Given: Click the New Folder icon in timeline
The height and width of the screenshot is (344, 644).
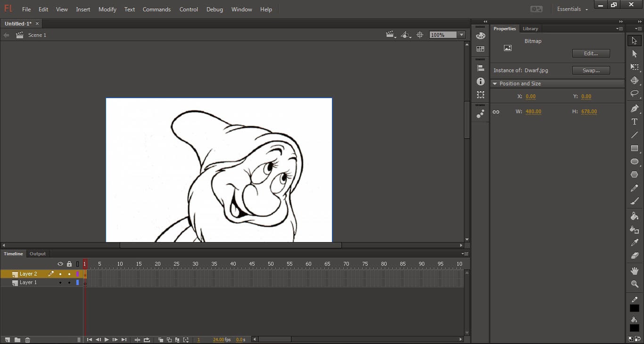Looking at the screenshot, I should [17, 340].
